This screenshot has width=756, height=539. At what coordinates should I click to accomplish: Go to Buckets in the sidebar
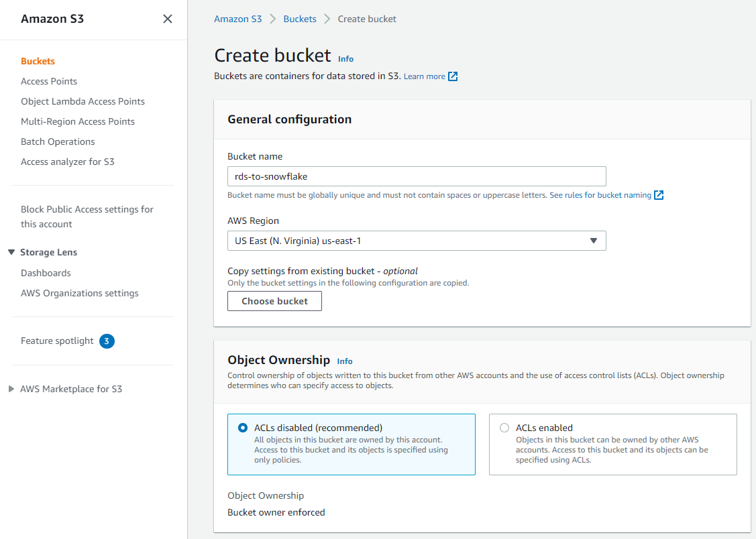click(x=38, y=61)
